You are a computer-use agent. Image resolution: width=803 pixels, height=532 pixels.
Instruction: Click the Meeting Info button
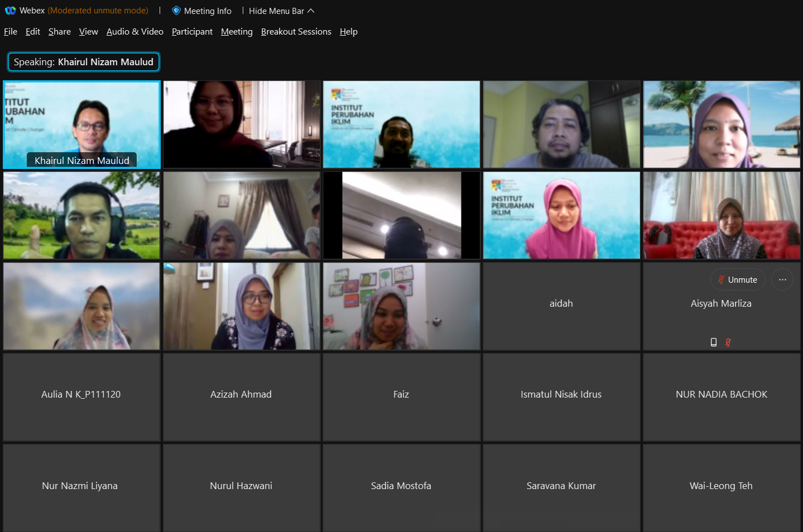pyautogui.click(x=207, y=11)
